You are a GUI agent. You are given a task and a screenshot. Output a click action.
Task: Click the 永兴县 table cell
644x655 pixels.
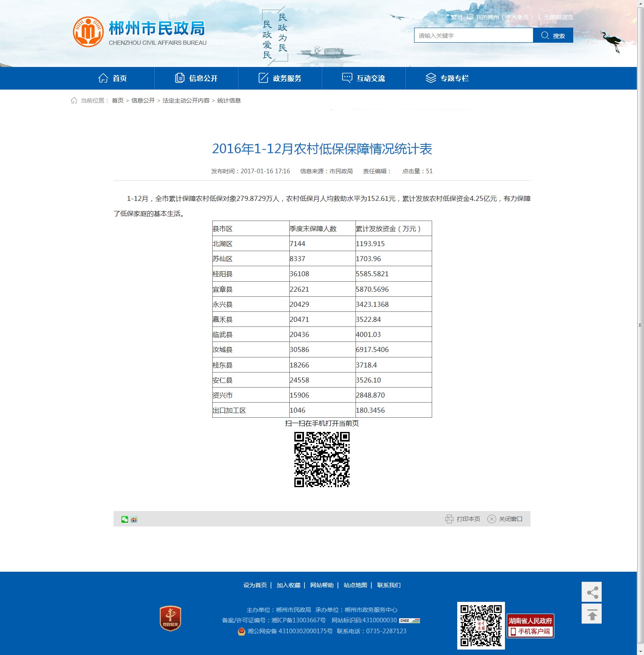251,304
